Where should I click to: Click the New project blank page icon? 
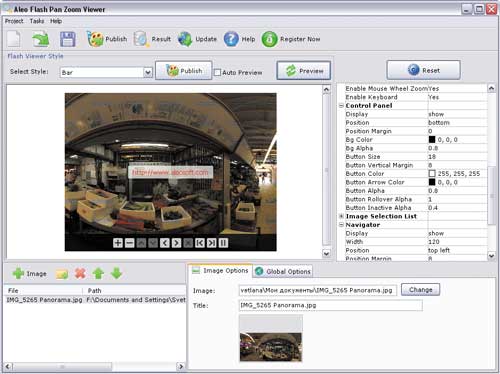[14, 39]
